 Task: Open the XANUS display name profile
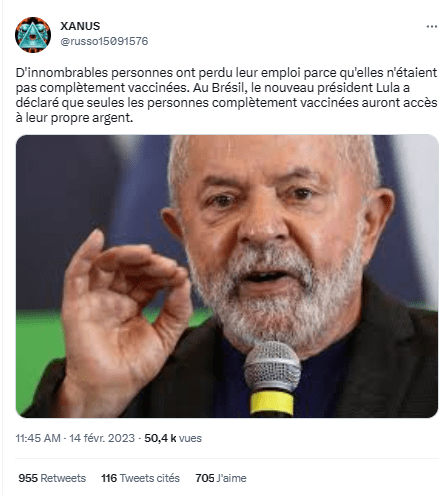(x=80, y=26)
